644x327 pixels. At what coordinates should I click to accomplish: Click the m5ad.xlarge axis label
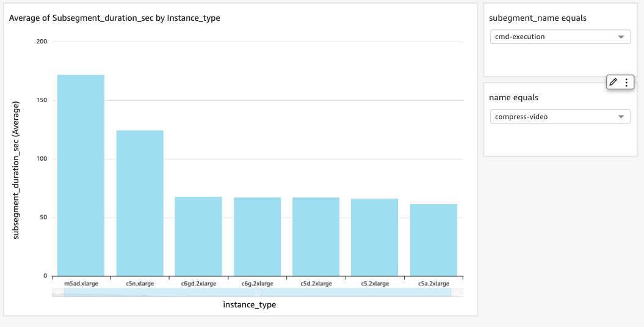81,284
